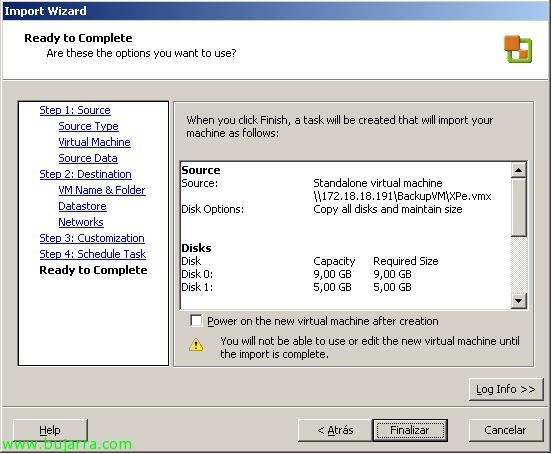Image resolution: width=552 pixels, height=454 pixels.
Task: Click the yellow warning triangle icon
Action: [x=196, y=345]
